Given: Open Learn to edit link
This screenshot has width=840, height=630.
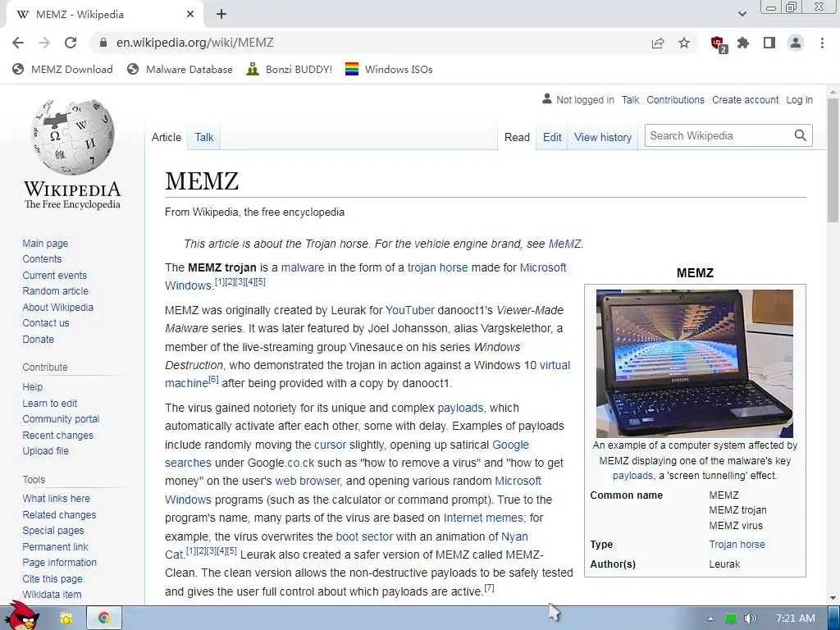Looking at the screenshot, I should click(50, 404).
